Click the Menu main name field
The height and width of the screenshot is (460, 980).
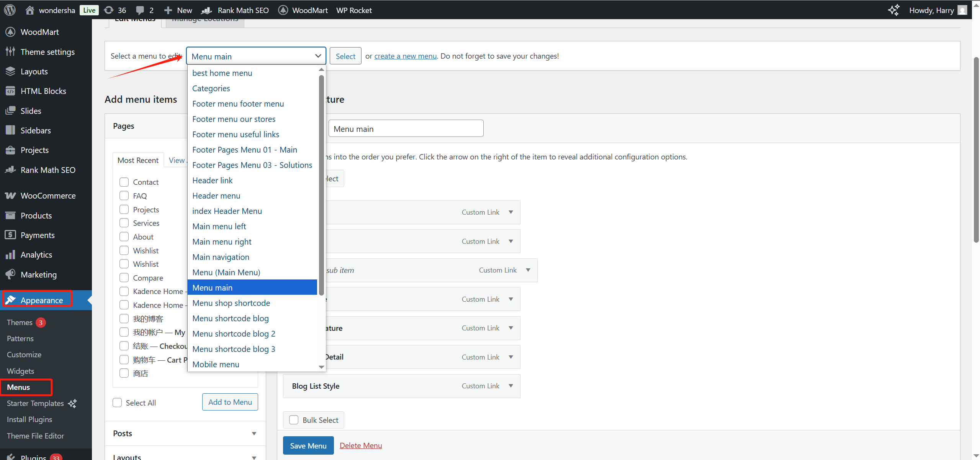tap(406, 129)
